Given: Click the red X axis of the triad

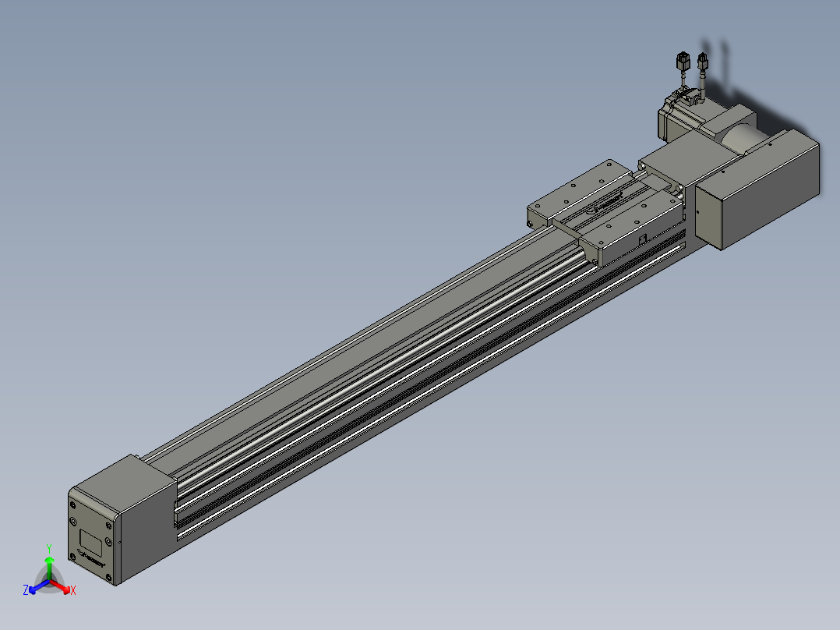Looking at the screenshot, I should pyautogui.click(x=62, y=588).
